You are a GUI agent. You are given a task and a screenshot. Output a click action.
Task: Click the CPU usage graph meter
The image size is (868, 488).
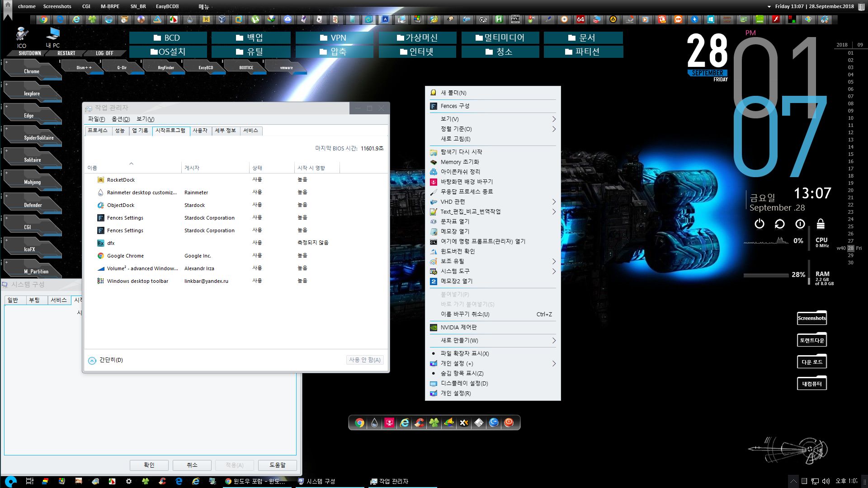point(766,241)
